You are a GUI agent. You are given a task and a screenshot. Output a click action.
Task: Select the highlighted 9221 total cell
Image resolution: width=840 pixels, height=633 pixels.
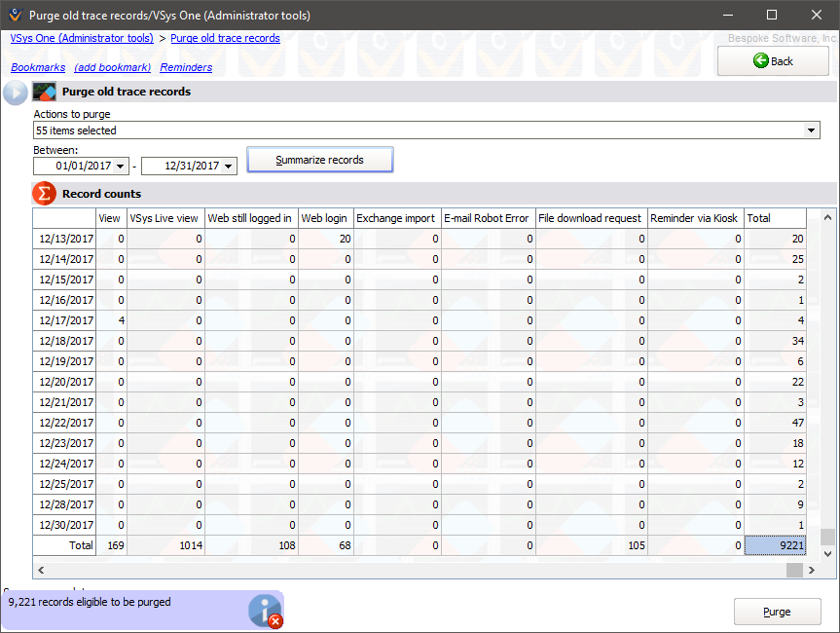click(776, 545)
